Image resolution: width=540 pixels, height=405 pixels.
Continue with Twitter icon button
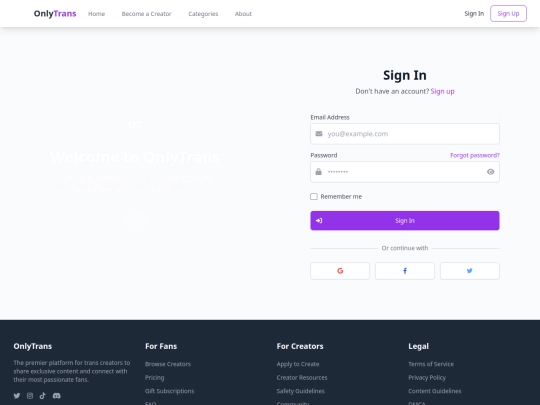point(470,271)
